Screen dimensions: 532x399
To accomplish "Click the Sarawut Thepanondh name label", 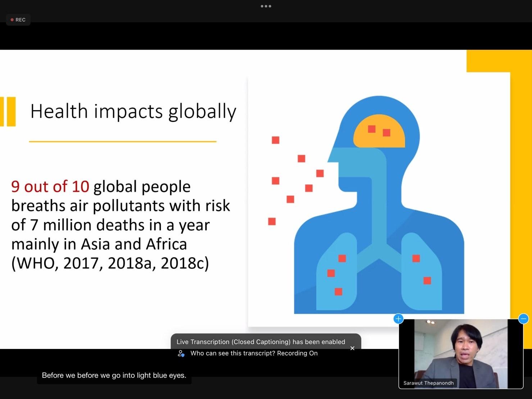I will pos(428,383).
